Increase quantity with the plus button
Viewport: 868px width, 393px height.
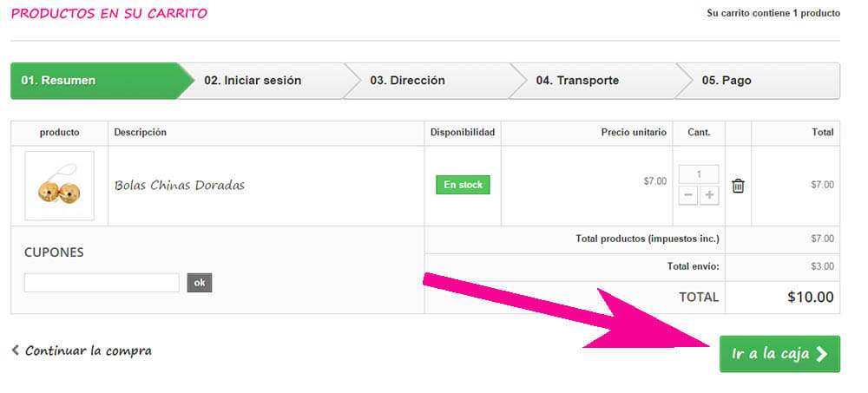pos(709,195)
